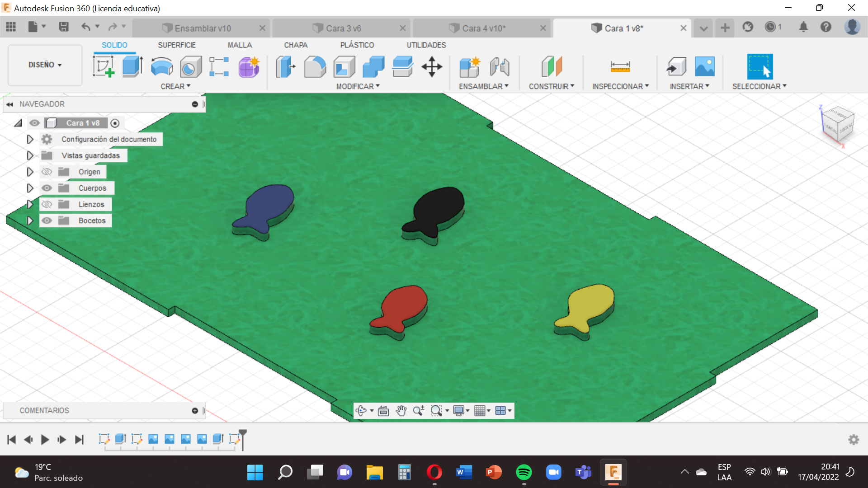The height and width of the screenshot is (488, 868).
Task: Select the Create Form tool
Action: tap(249, 66)
